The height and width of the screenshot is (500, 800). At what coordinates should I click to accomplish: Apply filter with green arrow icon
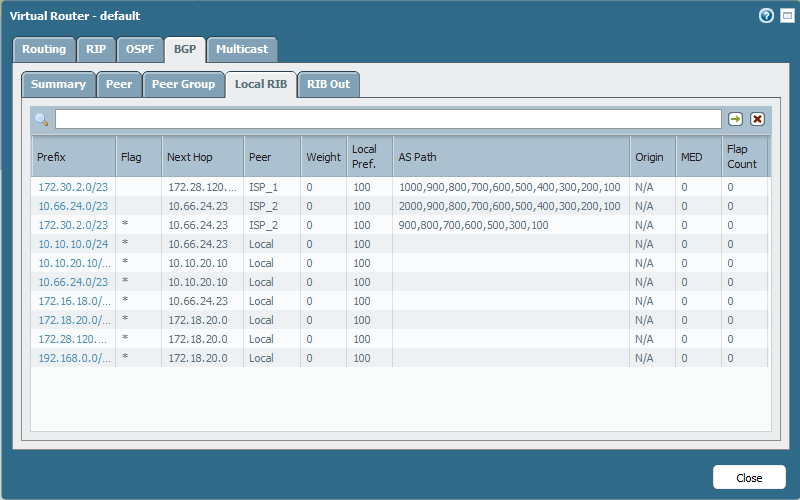[735, 119]
